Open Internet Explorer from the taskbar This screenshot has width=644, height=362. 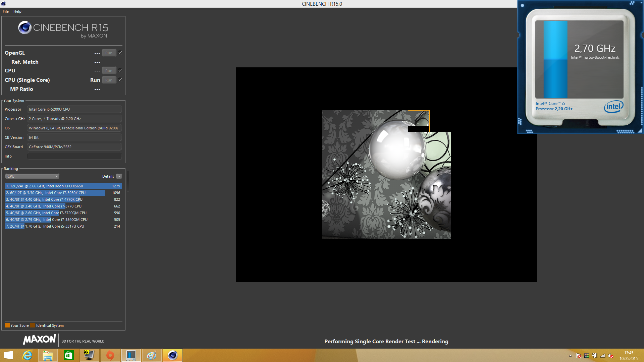point(27,355)
